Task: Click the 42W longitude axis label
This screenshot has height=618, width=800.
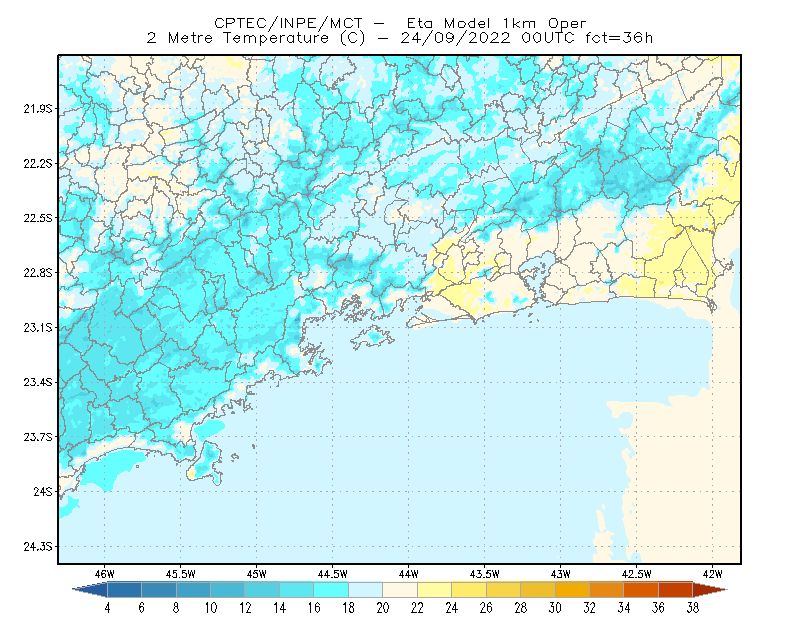Action: point(712,574)
